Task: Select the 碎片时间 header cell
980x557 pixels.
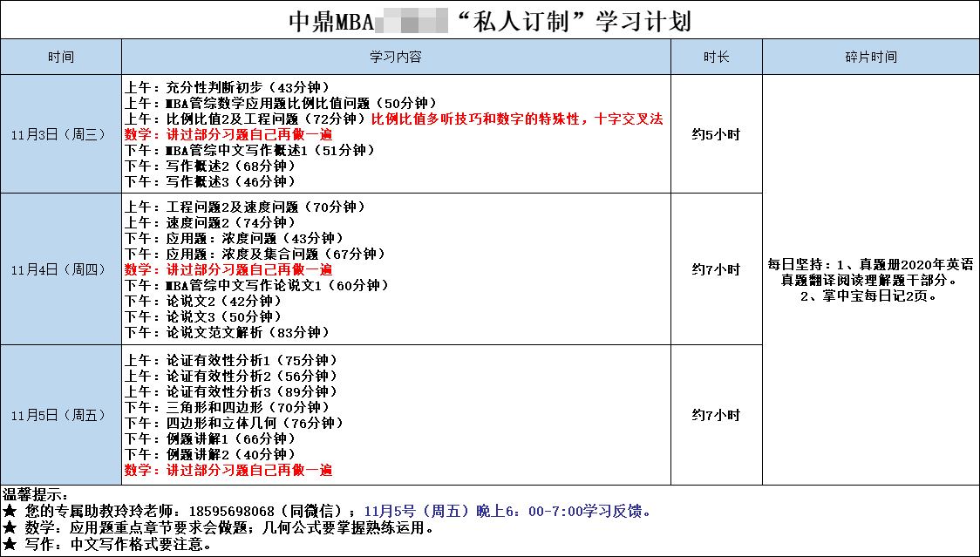Action: pyautogui.click(x=870, y=58)
